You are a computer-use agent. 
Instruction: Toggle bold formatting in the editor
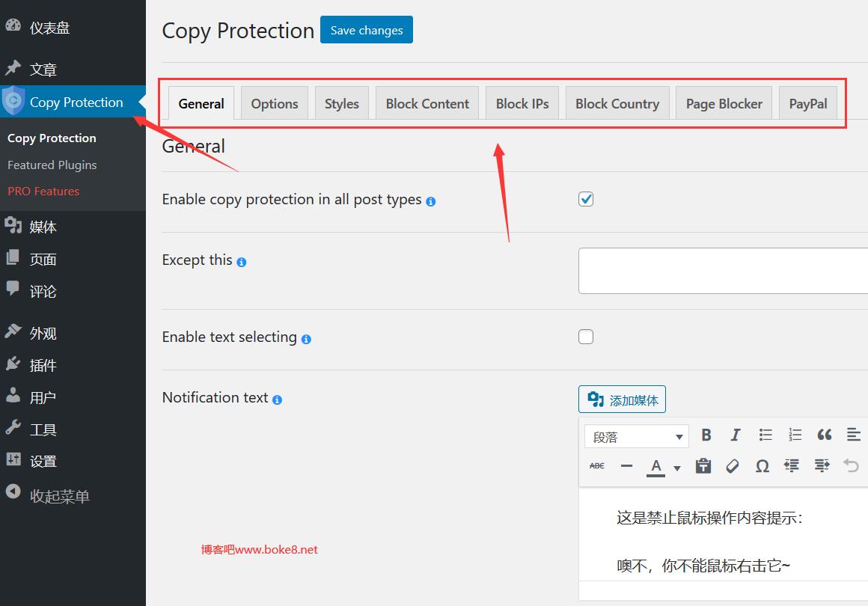tap(706, 435)
